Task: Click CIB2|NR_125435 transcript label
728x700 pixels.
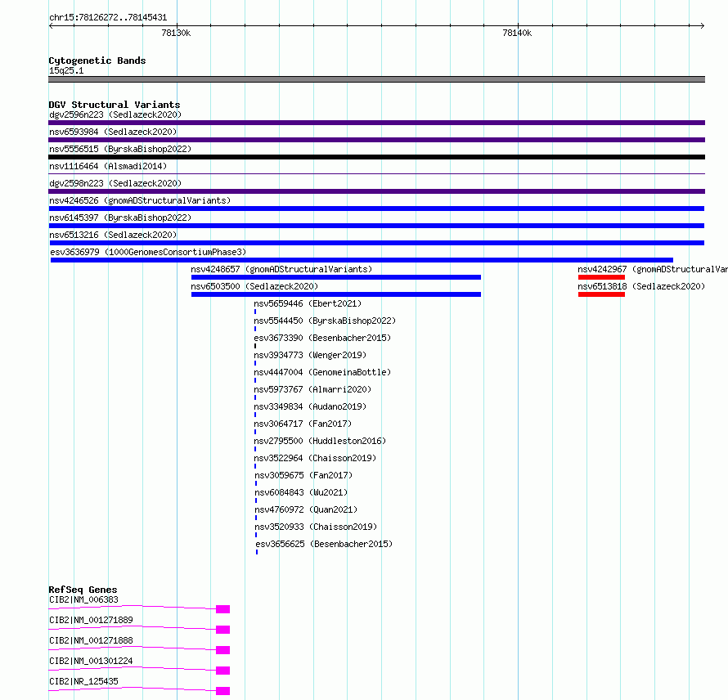Action: tap(83, 681)
